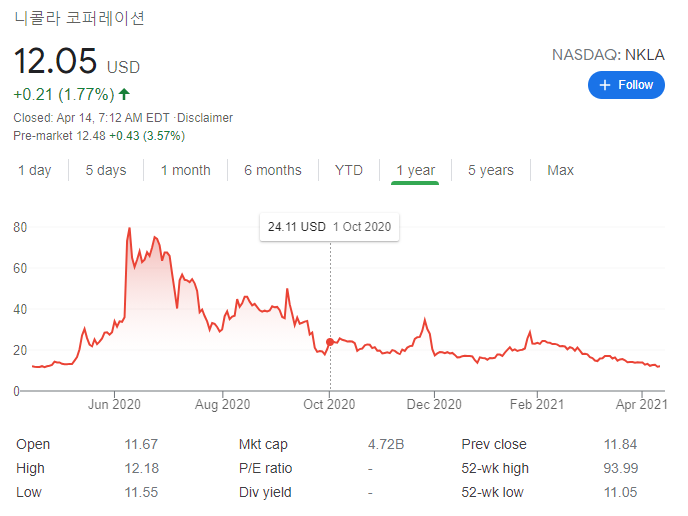Open the 1 month chart range
Image resolution: width=688 pixels, height=516 pixels.
coord(186,170)
